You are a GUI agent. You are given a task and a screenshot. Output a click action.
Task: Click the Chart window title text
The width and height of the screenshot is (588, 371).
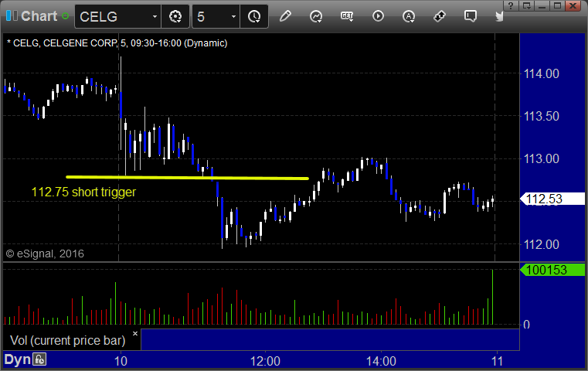point(39,16)
